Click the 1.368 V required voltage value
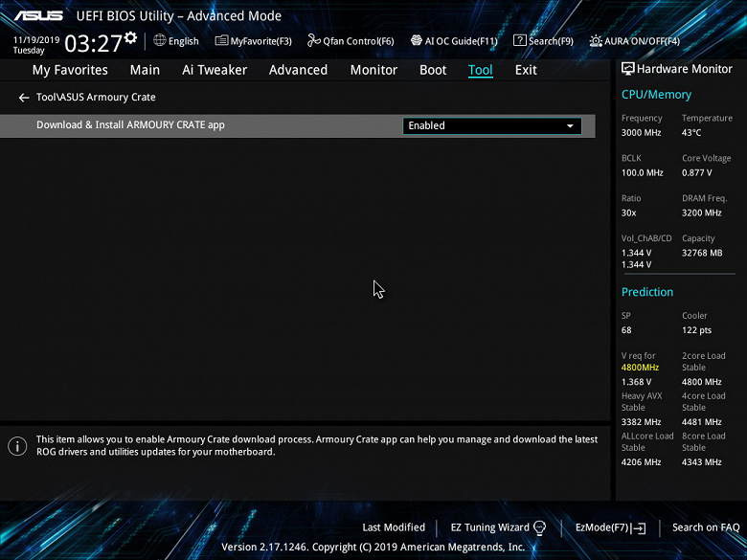This screenshot has width=747, height=560. (x=636, y=382)
